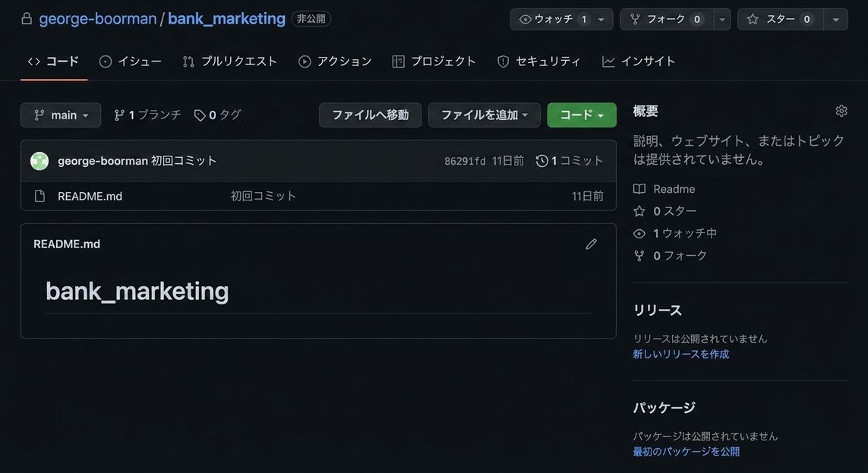This screenshot has width=868, height=473.
Task: Open the プロジェクト tab
Action: coord(434,61)
